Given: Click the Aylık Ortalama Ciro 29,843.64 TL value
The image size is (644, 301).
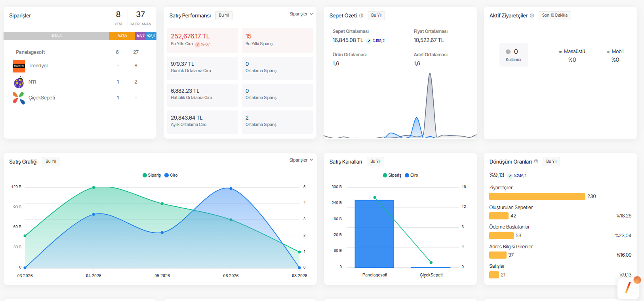Looking at the screenshot, I should (x=187, y=118).
